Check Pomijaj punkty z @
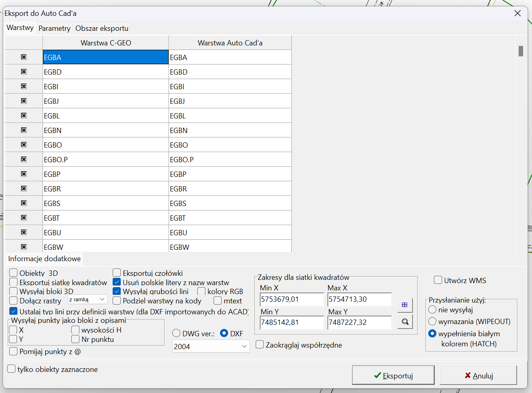532x393 pixels. click(13, 351)
